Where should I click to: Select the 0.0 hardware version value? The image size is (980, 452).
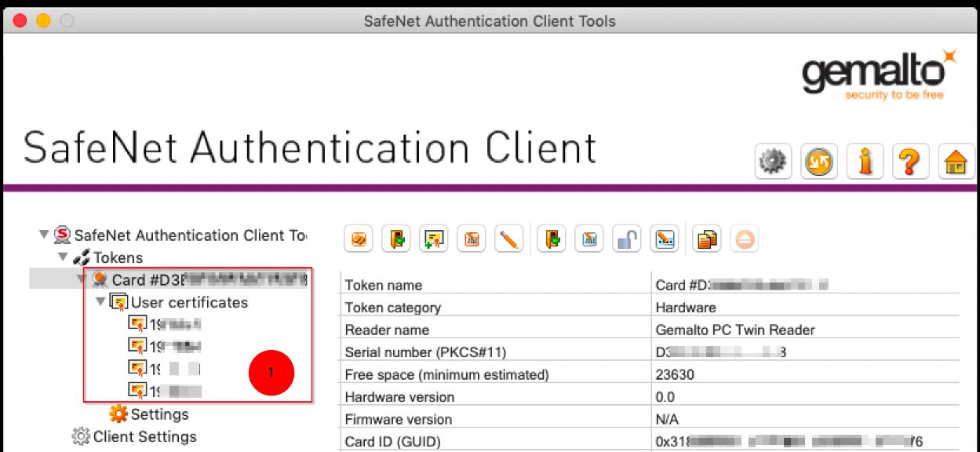665,397
